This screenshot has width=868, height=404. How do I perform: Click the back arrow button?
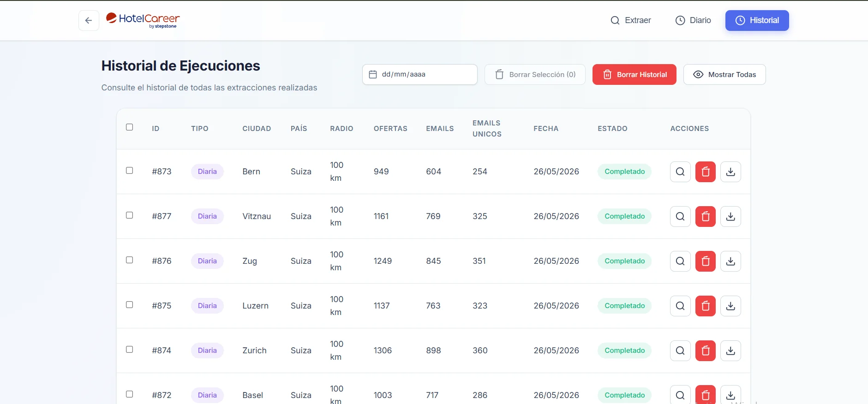tap(89, 20)
